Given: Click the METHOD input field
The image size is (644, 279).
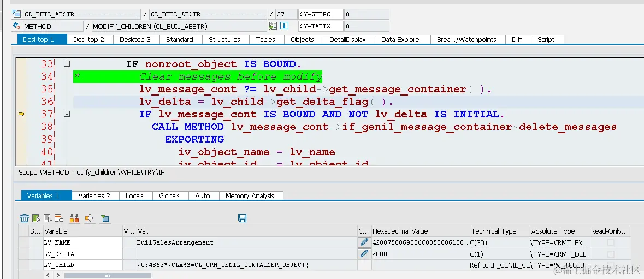Looking at the screenshot, I should 53,26.
